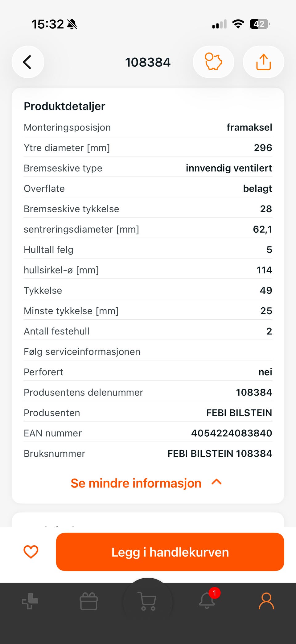Click the chevron next to Se mindre informasjon

217,482
